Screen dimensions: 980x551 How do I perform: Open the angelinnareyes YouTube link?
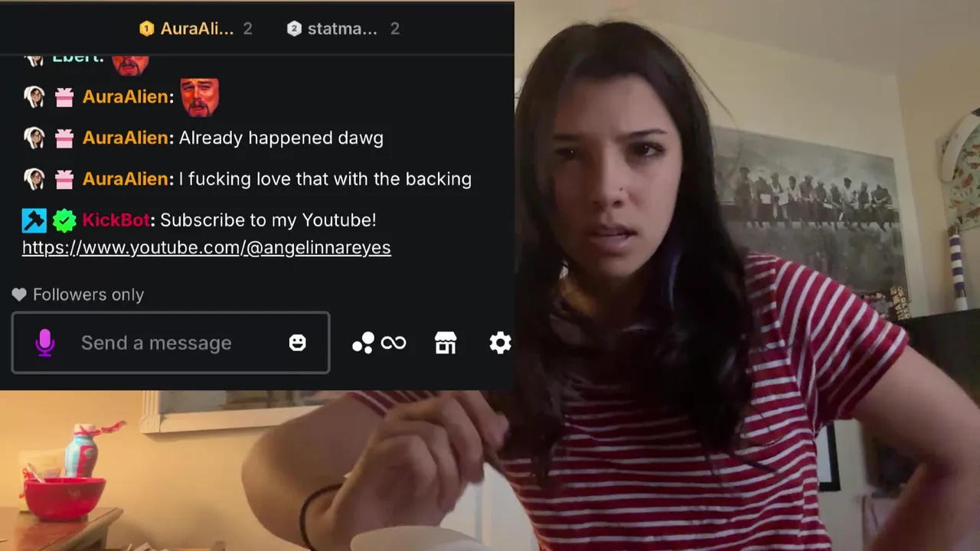click(207, 248)
